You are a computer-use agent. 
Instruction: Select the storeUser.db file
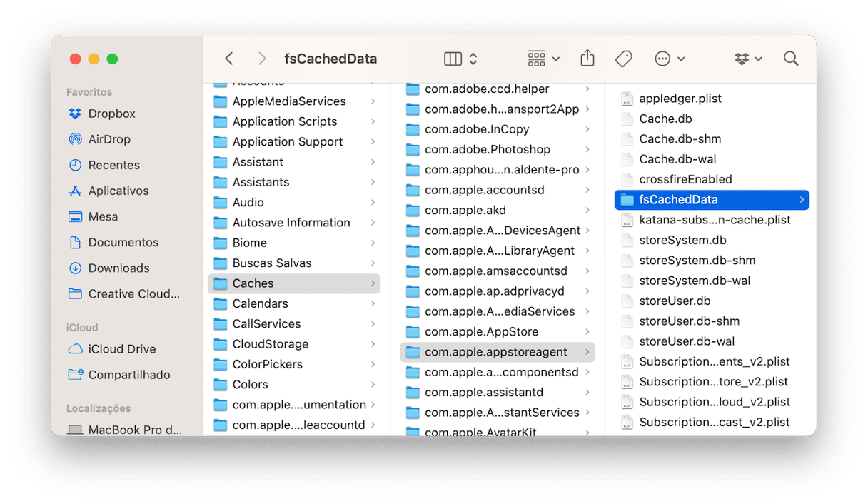(x=712, y=301)
